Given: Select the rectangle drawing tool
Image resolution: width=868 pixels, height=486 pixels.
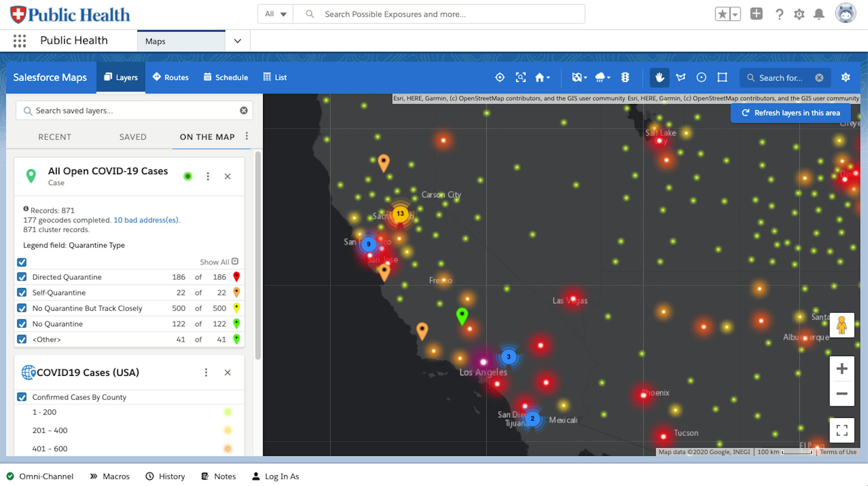Looking at the screenshot, I should [x=722, y=78].
